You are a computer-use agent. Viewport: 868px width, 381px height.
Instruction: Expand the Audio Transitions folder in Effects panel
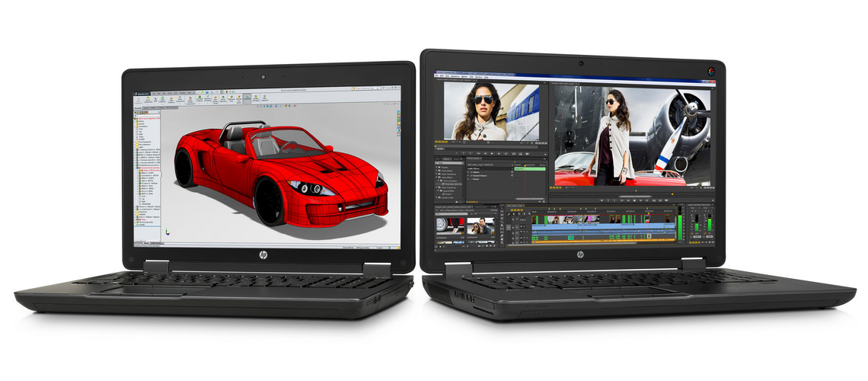click(x=436, y=174)
